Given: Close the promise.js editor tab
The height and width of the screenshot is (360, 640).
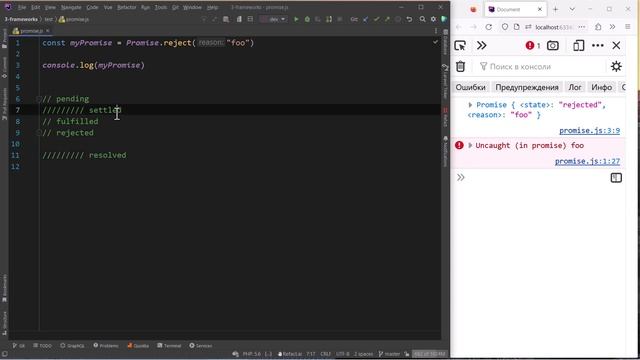Looking at the screenshot, I should click(48, 31).
